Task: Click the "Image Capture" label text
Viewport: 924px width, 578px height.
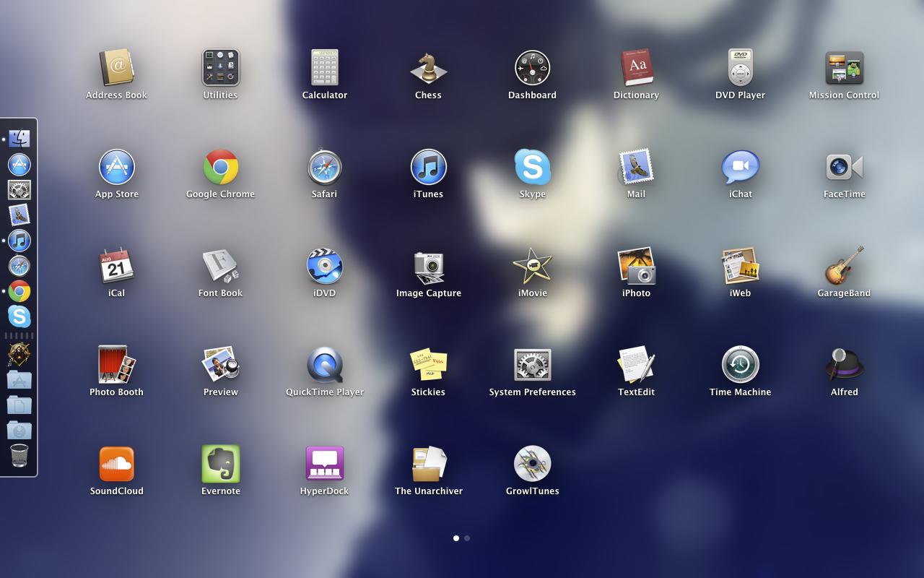Action: point(428,293)
